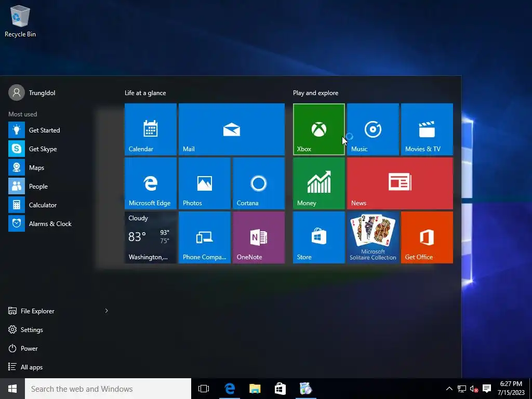Open the Mail tile

pyautogui.click(x=232, y=129)
